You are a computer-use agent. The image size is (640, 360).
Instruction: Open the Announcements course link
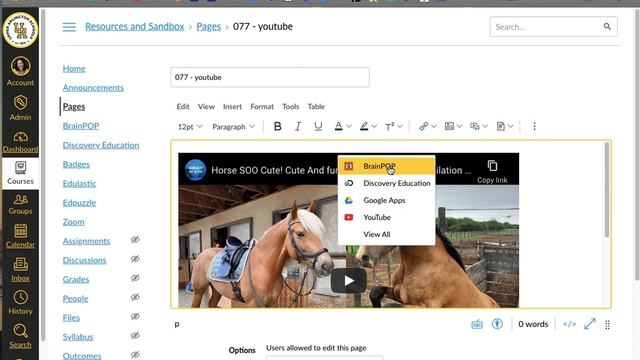point(93,87)
